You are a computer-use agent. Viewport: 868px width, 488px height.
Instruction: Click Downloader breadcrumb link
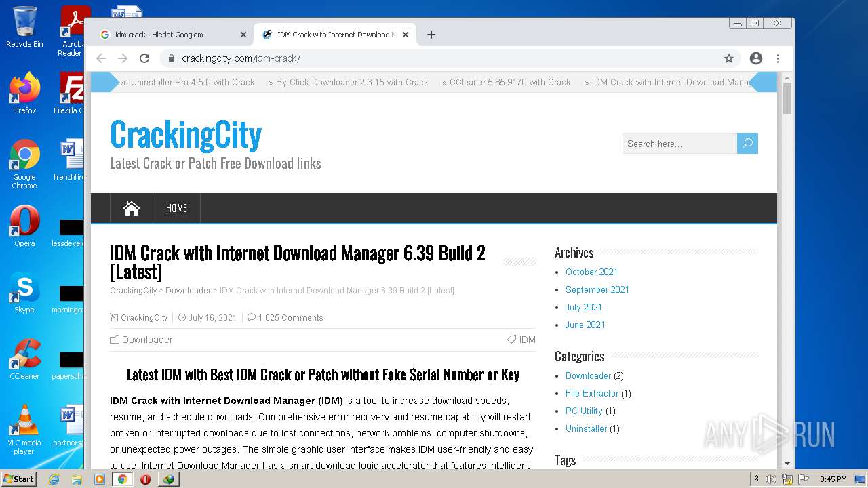click(188, 290)
